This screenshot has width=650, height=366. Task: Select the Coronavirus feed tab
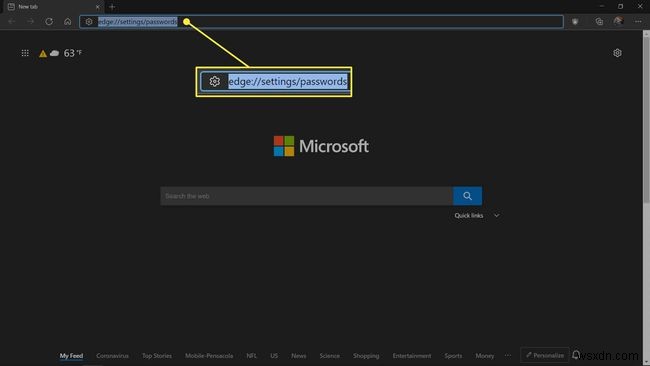click(x=112, y=356)
